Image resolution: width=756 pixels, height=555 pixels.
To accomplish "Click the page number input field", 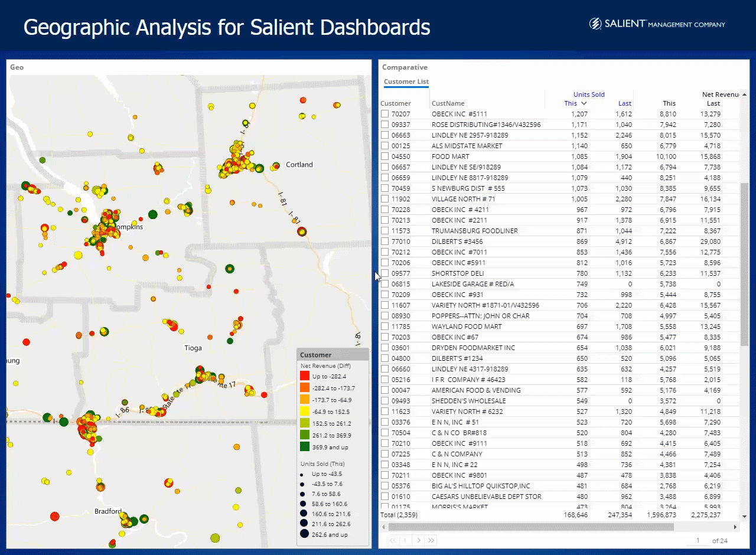I will point(699,540).
